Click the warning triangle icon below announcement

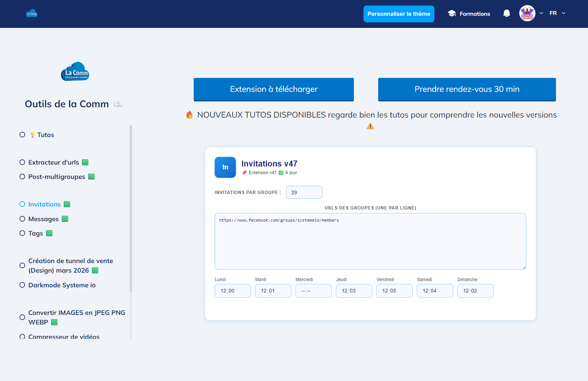coord(370,126)
